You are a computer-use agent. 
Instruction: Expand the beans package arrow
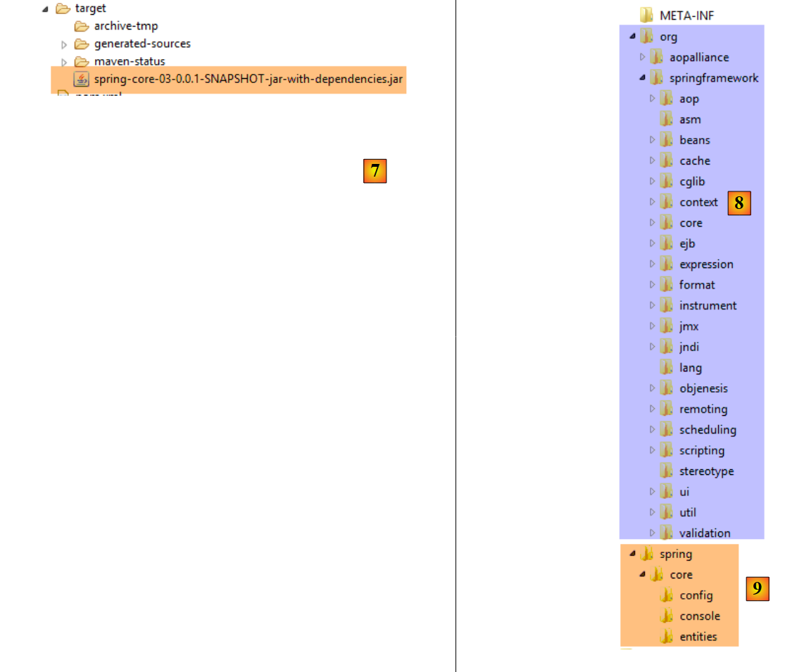click(x=652, y=140)
